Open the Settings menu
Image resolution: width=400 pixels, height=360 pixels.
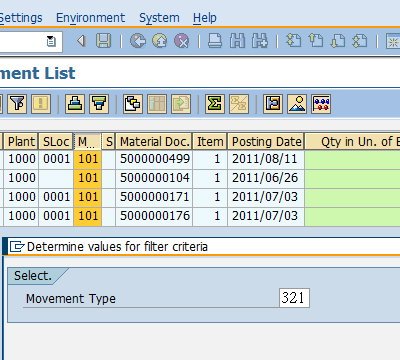[21, 18]
